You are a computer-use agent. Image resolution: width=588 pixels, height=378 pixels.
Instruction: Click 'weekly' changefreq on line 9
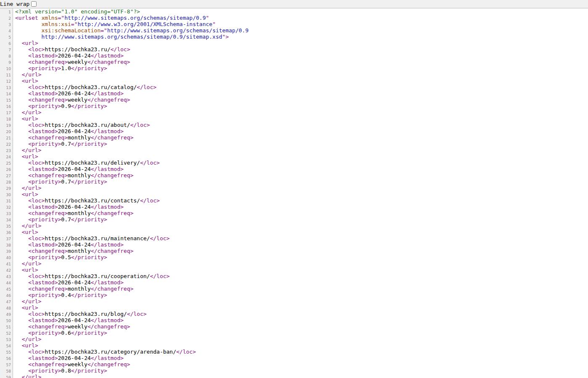pos(78,62)
